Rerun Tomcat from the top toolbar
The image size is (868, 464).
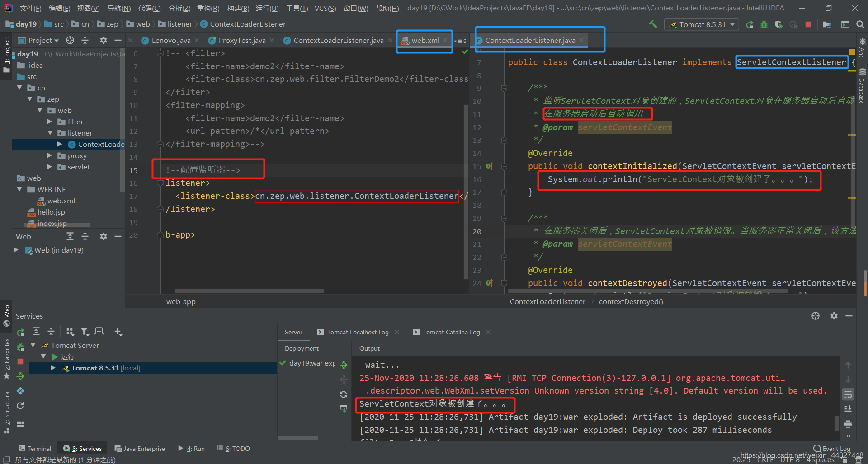(750, 25)
